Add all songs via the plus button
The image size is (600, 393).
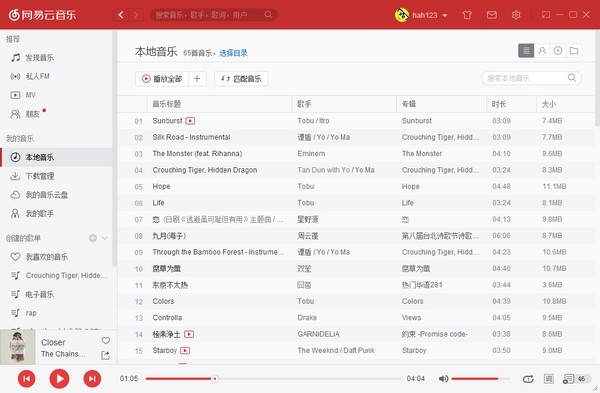point(197,78)
